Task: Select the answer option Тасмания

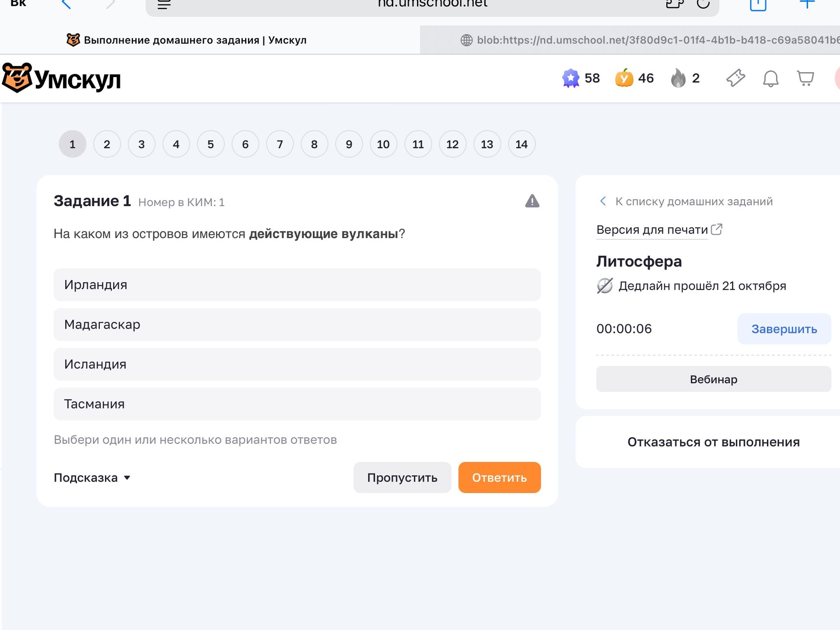Action: [297, 404]
